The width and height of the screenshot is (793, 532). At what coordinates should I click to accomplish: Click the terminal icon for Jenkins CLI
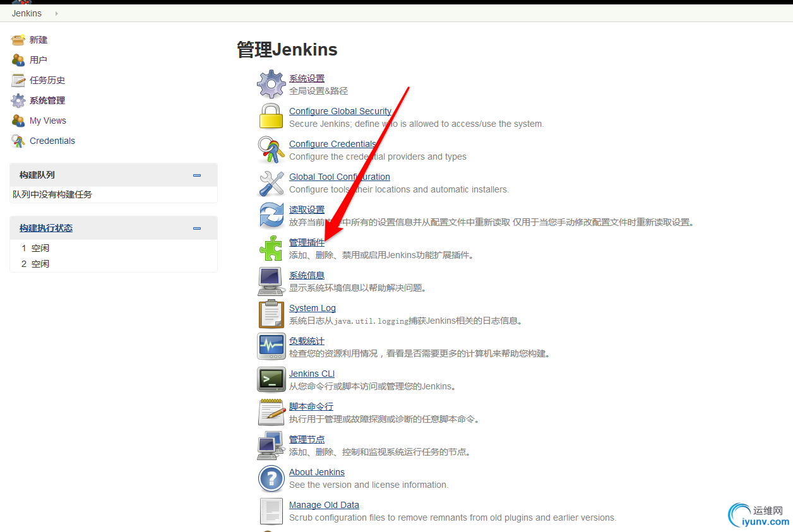pos(271,379)
